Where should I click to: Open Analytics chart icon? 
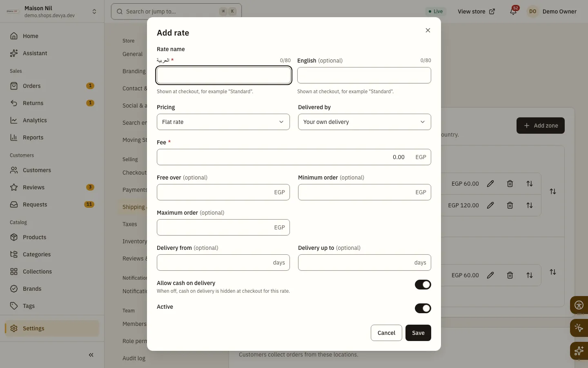pyautogui.click(x=14, y=120)
